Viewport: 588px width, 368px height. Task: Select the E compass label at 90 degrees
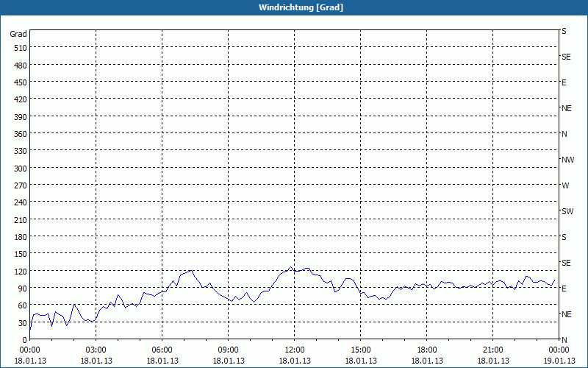click(x=564, y=289)
